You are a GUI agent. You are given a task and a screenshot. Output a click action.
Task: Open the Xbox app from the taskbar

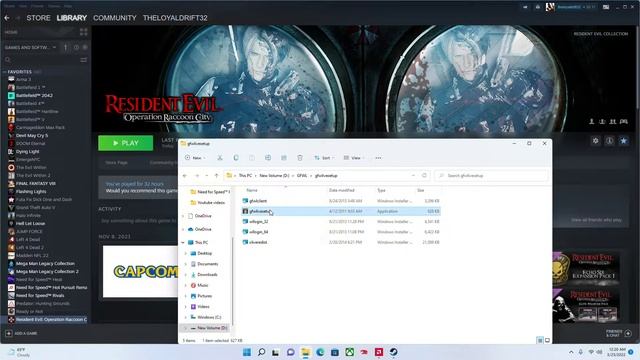[350, 352]
